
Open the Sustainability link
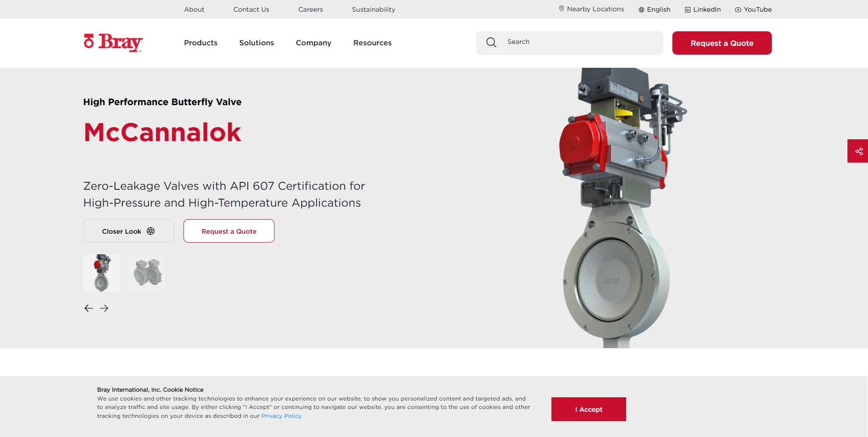tap(374, 9)
